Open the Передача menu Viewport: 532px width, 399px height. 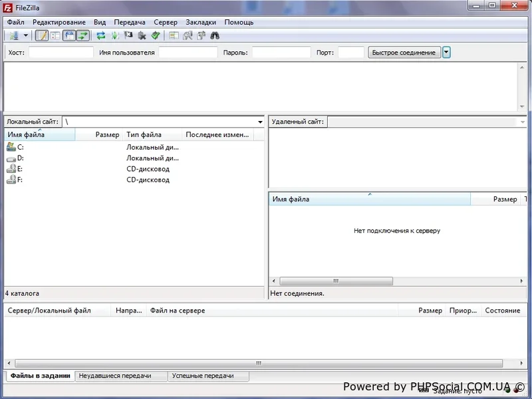(129, 22)
